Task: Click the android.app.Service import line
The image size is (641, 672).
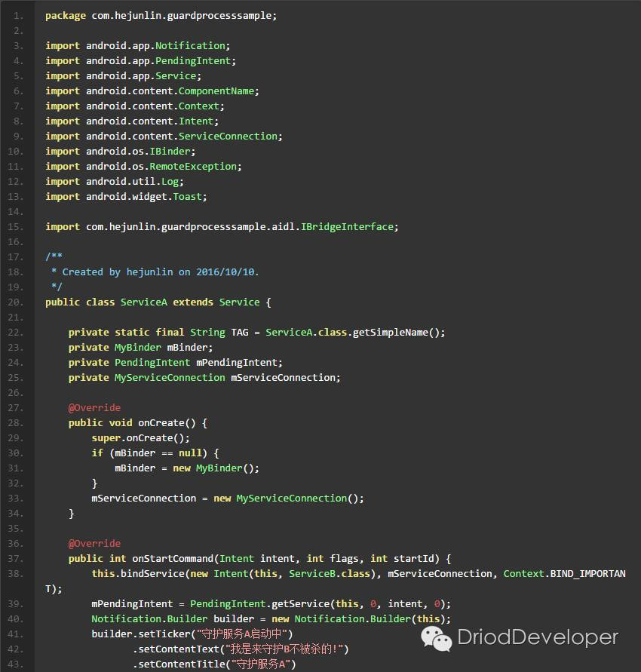Action: (x=124, y=76)
